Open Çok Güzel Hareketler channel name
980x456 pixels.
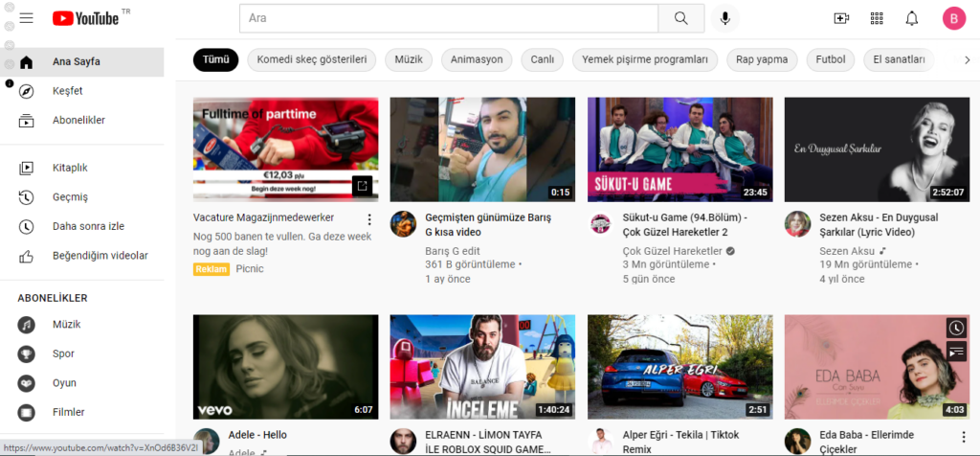pyautogui.click(x=673, y=251)
